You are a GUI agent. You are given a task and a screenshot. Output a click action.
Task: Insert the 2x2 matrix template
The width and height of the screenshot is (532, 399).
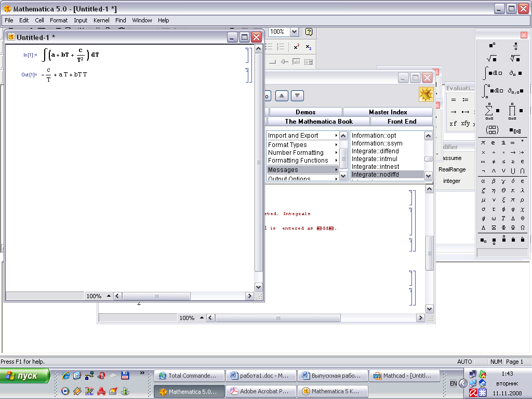point(492,129)
